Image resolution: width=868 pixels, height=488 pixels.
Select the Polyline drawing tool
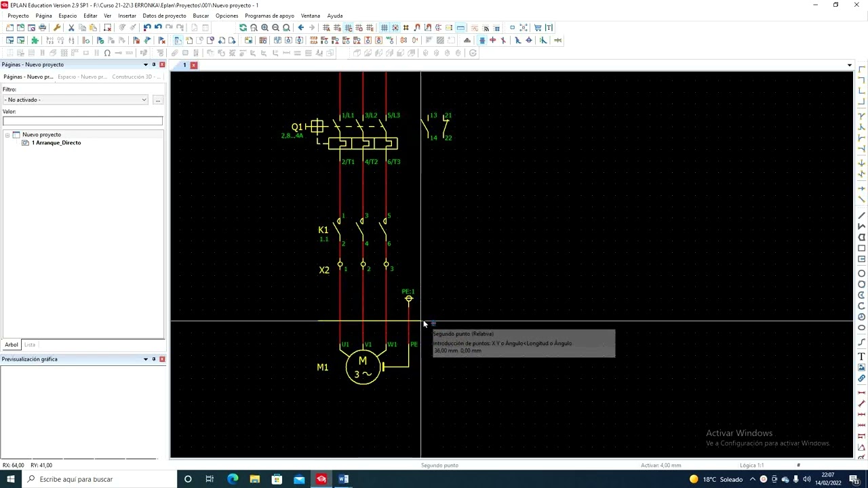coord(862,226)
